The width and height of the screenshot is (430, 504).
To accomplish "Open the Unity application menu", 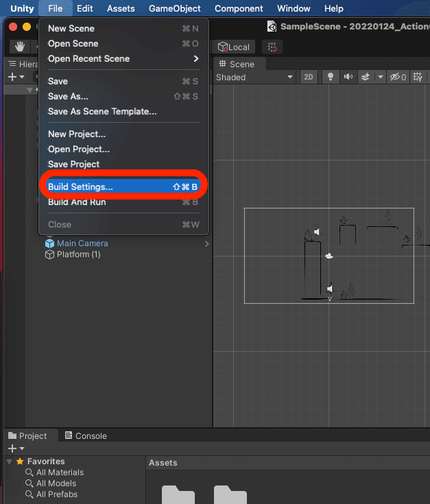I will click(22, 8).
